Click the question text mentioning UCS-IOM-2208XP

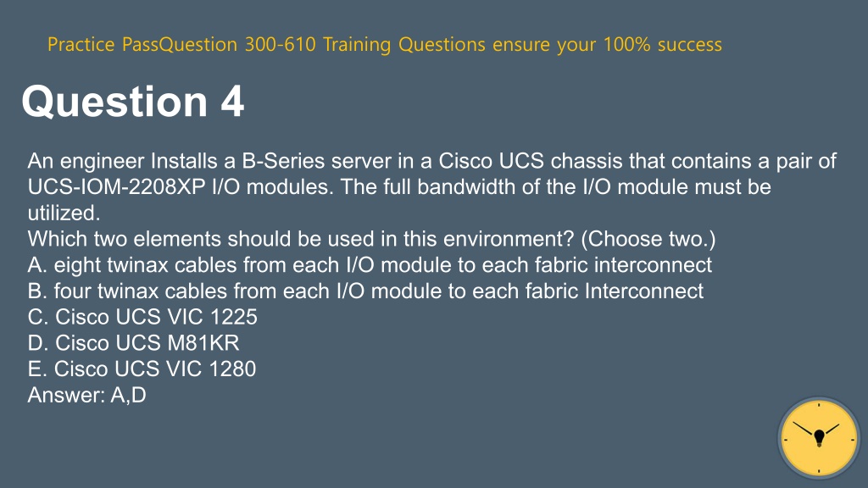[x=399, y=187]
